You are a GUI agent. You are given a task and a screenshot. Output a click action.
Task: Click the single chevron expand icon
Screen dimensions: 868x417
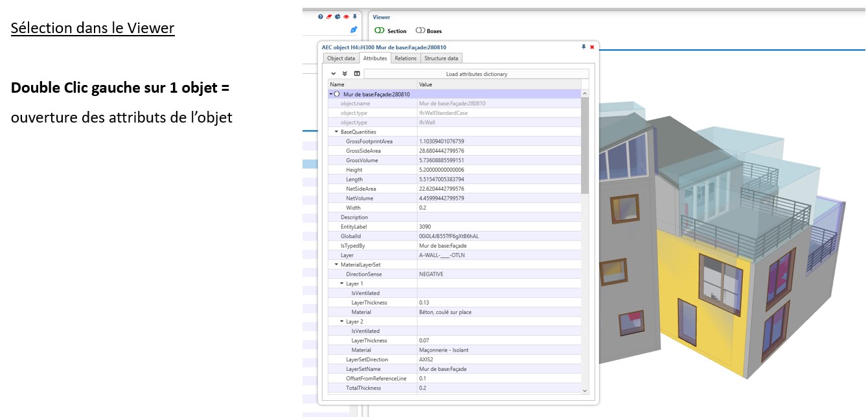point(334,74)
